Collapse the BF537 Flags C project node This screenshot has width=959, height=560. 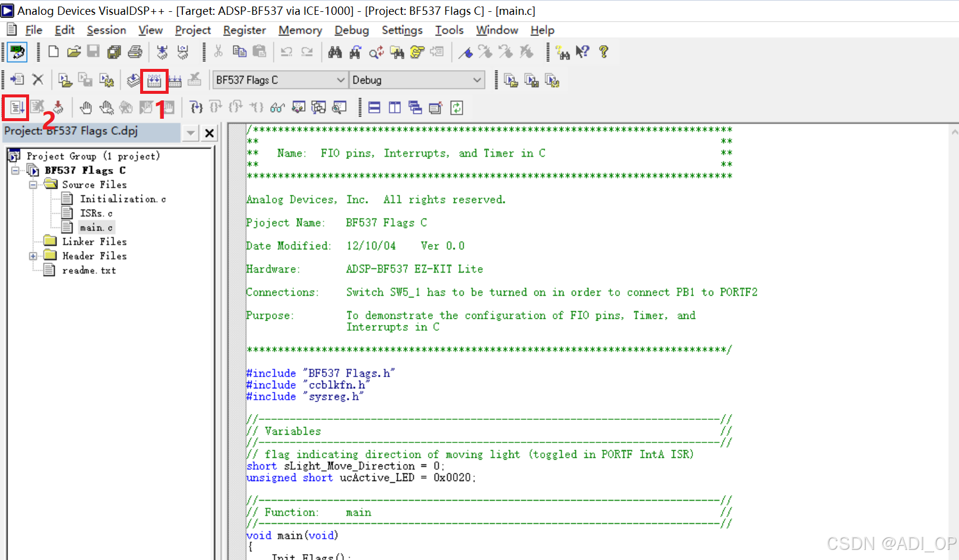coord(15,170)
